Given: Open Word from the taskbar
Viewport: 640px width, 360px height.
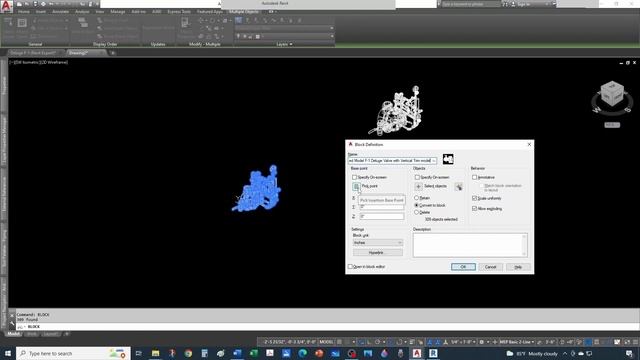Looking at the screenshot, I should 237,353.
